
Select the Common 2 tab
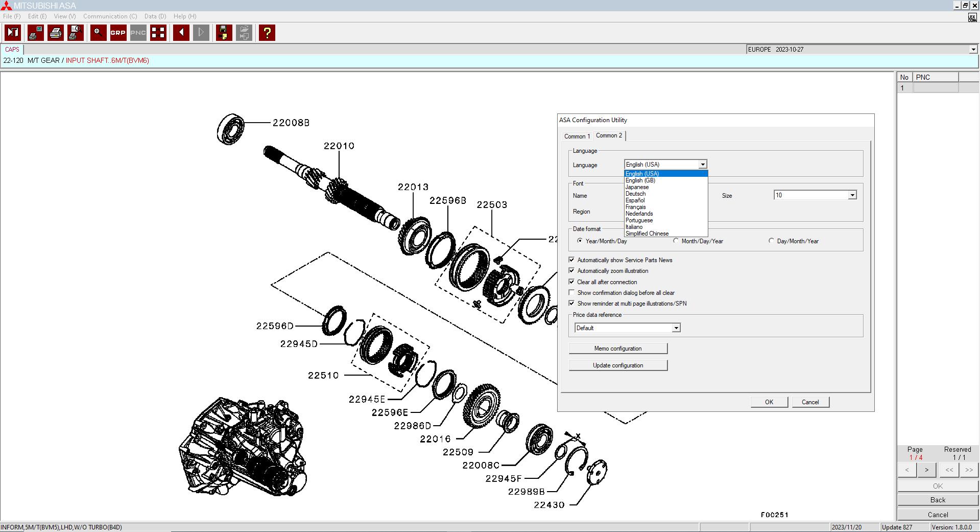(609, 135)
